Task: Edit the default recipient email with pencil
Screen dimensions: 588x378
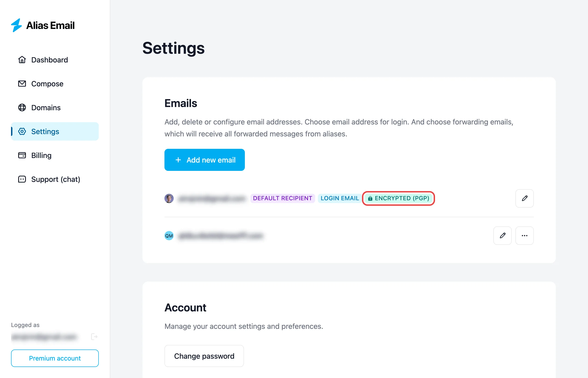Action: [524, 198]
